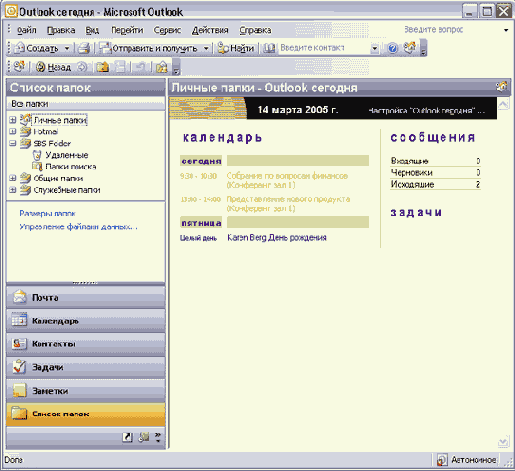Screen dimensions: 515x471
Task: Open the Контакты pane
Action: coord(86,344)
